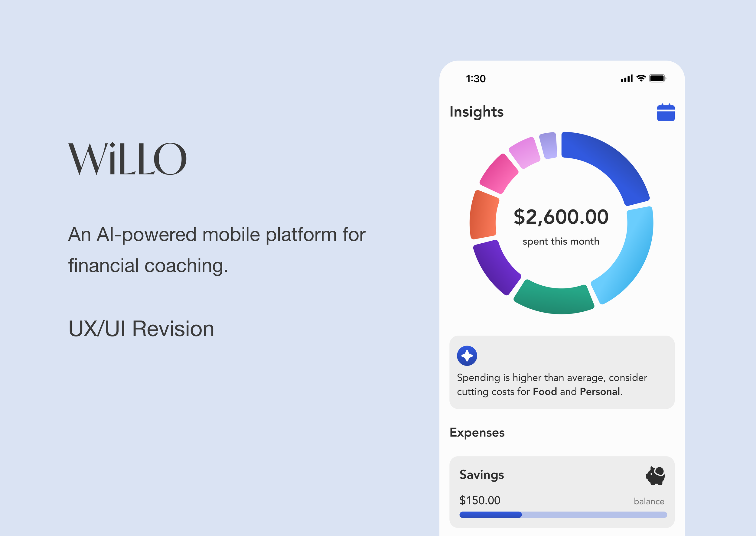
Task: Click the cellular signal bars icon
Action: click(x=626, y=79)
